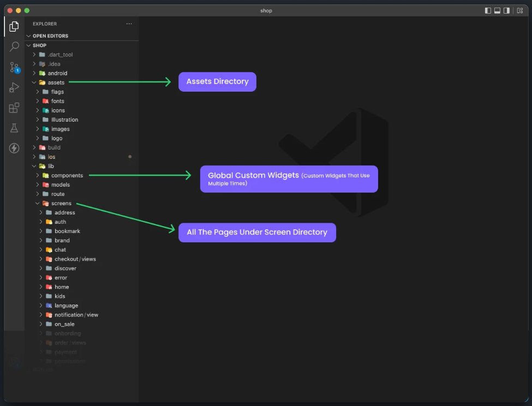Collapse the screens folder chevron
The height and width of the screenshot is (406, 532).
coord(37,203)
